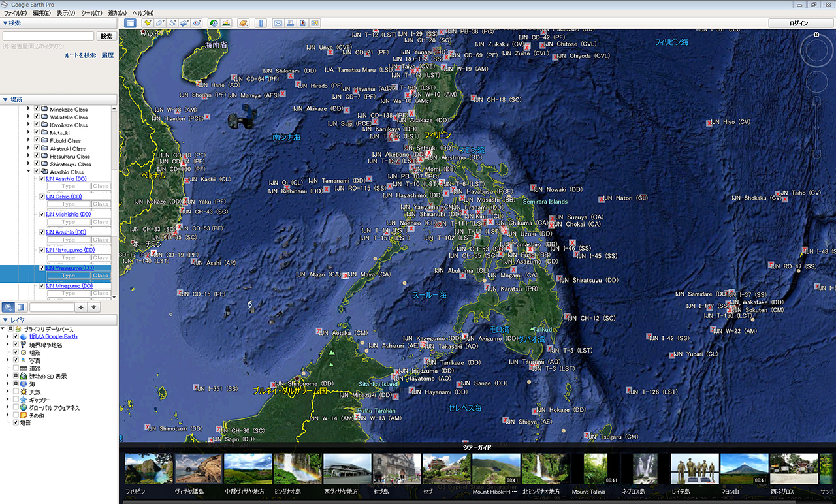836x504 pixels.
Task: Enable the 天気 weather layer
Action: click(x=16, y=392)
